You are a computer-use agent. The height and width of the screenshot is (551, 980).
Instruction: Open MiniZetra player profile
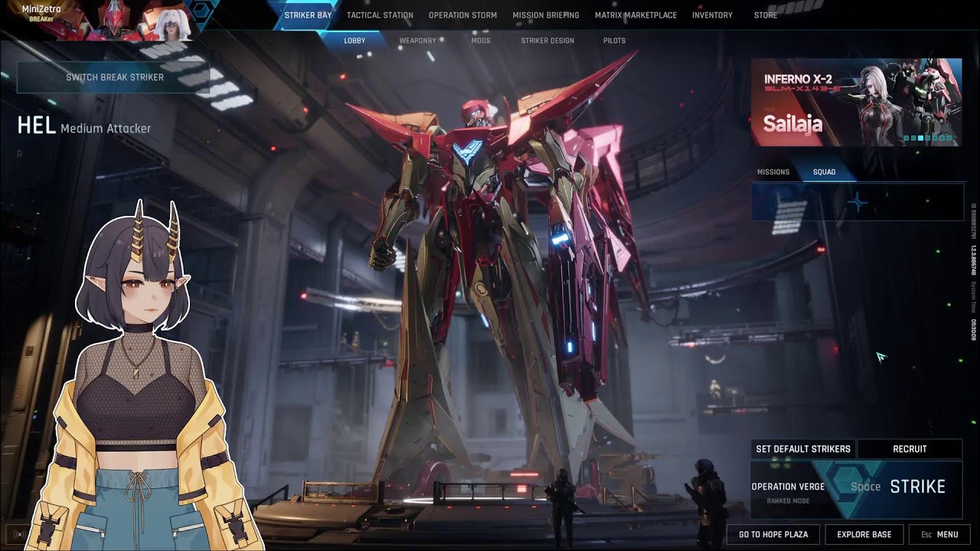click(x=41, y=14)
